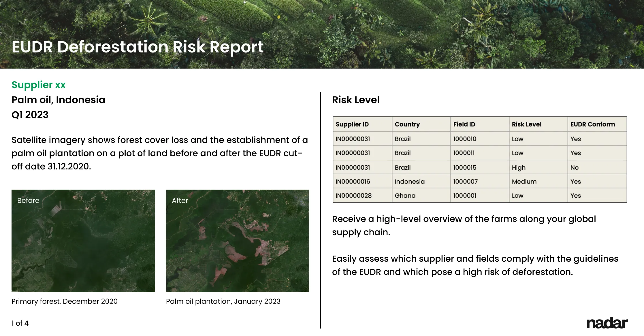Click the Primary forest December 2020 caption

(65, 301)
